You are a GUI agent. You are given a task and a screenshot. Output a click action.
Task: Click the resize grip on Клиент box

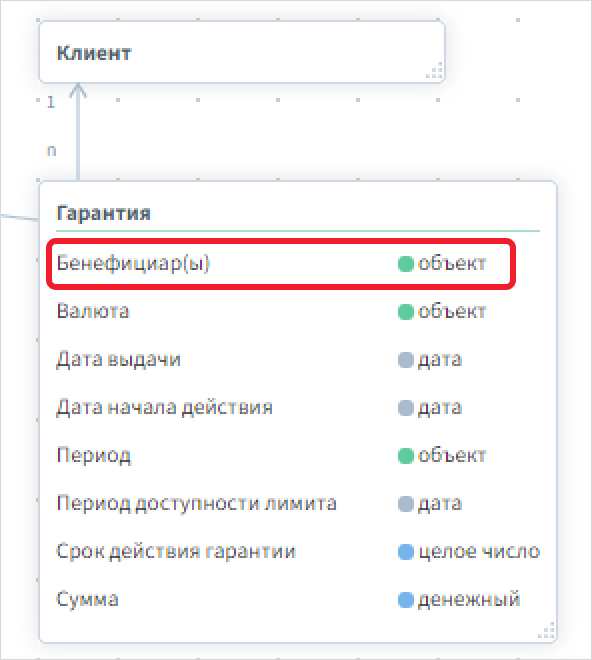(x=435, y=71)
